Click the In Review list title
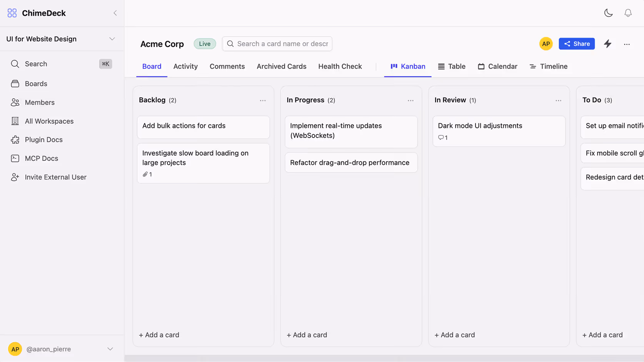 (450, 100)
